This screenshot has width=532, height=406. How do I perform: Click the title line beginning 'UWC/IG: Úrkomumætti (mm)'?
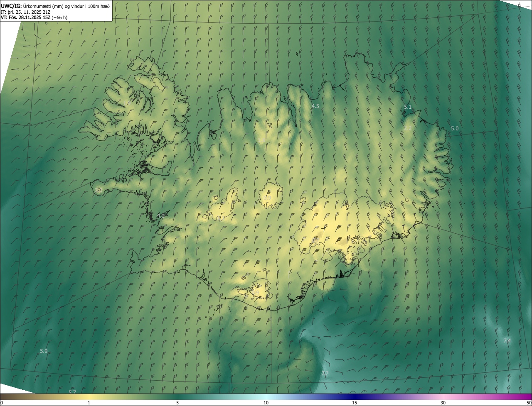[55, 6]
